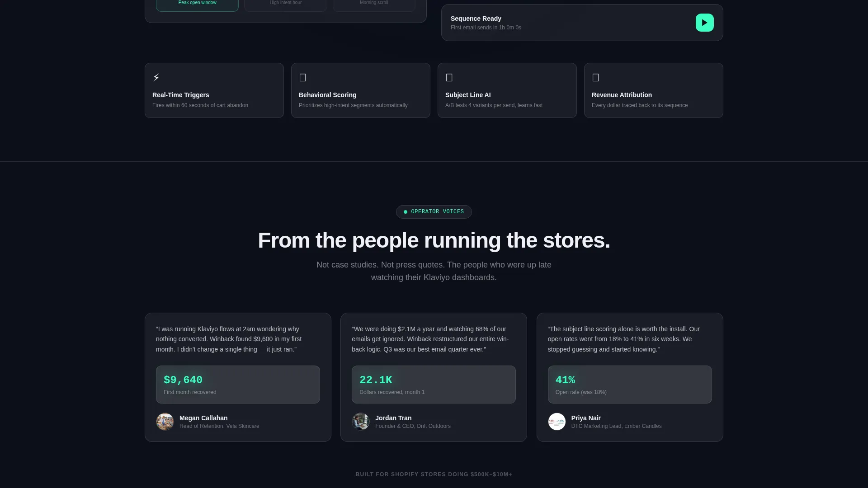Click 'Founder & CEO, Drift Outdoors' text
Image resolution: width=868 pixels, height=488 pixels.
coord(413,426)
